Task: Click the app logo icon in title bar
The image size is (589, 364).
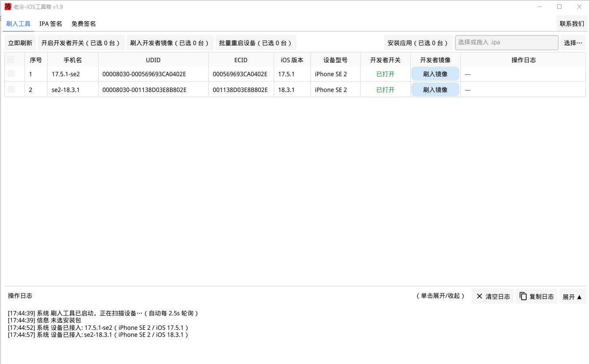Action: point(8,7)
